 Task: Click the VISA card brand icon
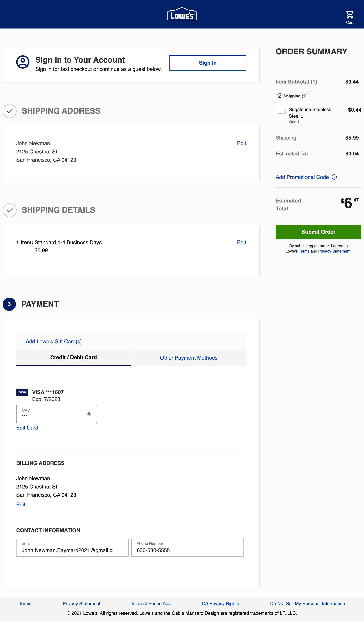22,392
